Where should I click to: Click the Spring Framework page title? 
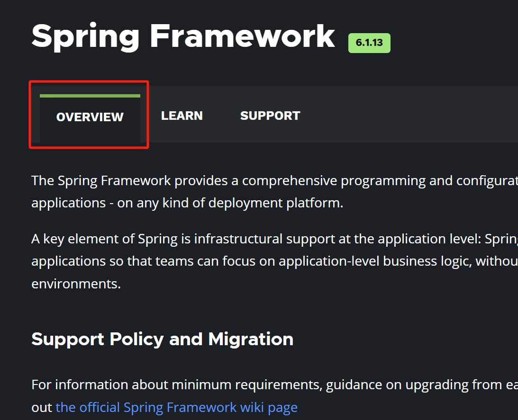pos(183,36)
